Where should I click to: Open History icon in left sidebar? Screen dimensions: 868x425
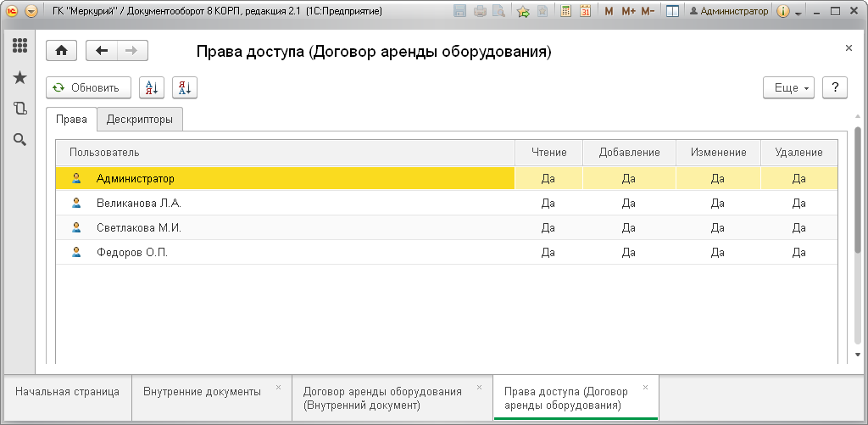pyautogui.click(x=20, y=109)
